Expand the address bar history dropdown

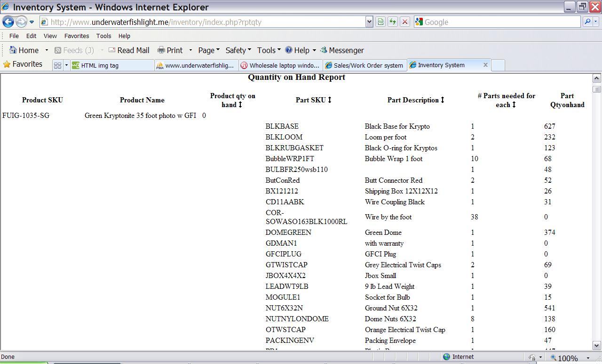[x=369, y=22]
